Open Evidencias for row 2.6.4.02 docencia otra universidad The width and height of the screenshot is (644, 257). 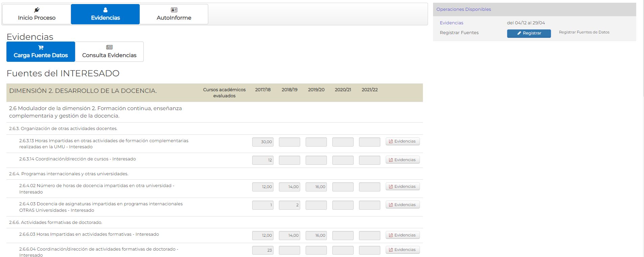pyautogui.click(x=402, y=186)
